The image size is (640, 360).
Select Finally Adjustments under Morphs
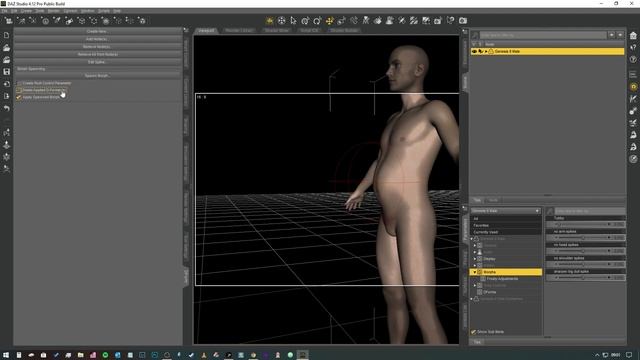point(502,279)
